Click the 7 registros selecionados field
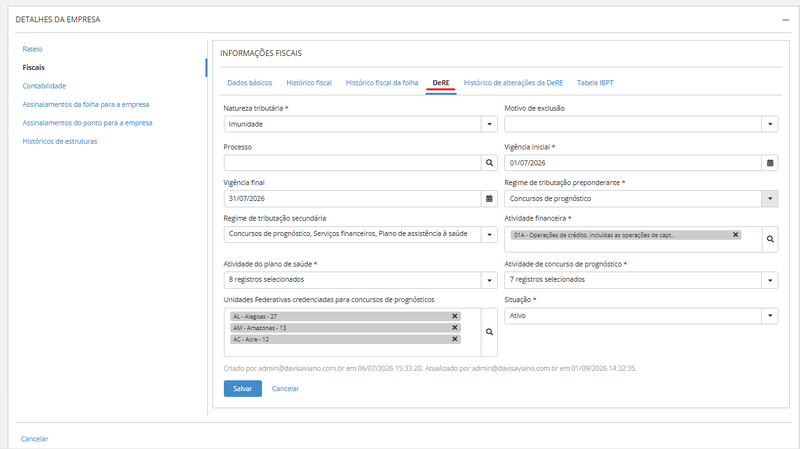This screenshot has width=800, height=449. 633,280
